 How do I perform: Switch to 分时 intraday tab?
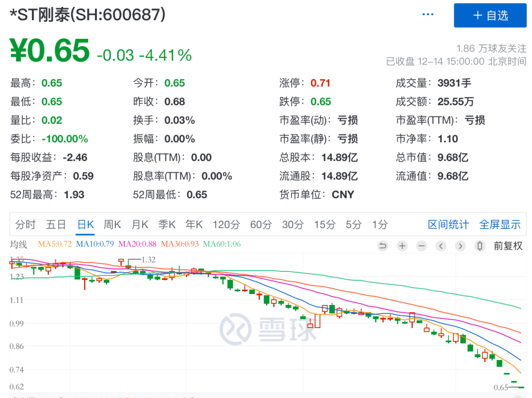[x=26, y=225]
